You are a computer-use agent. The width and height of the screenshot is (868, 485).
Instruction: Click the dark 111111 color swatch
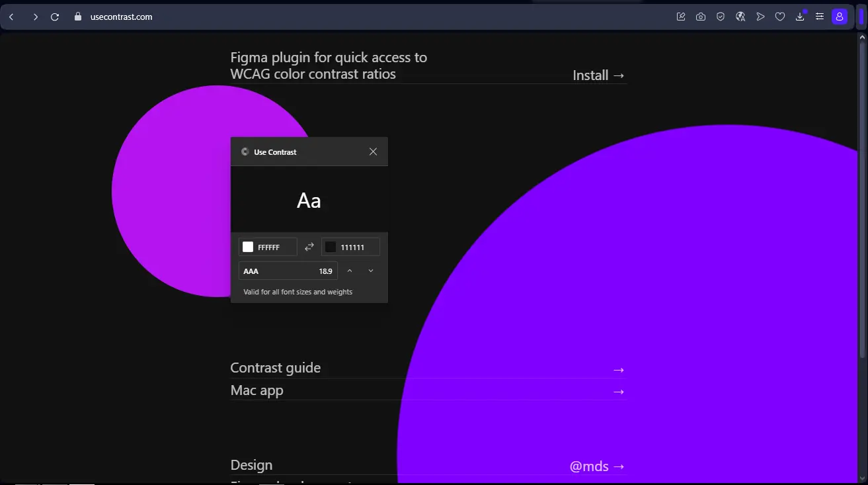click(x=331, y=247)
